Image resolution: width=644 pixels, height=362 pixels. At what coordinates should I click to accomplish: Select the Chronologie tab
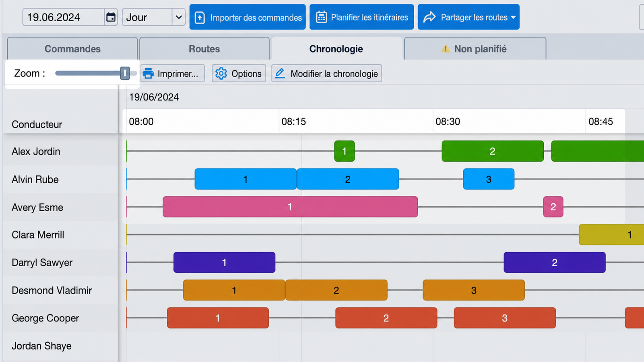[336, 49]
